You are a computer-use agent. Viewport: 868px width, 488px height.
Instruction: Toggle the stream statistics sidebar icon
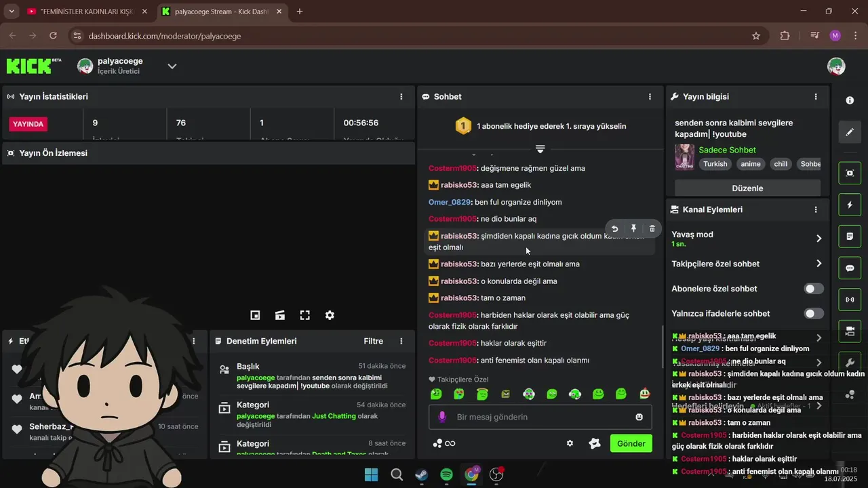[850, 300]
